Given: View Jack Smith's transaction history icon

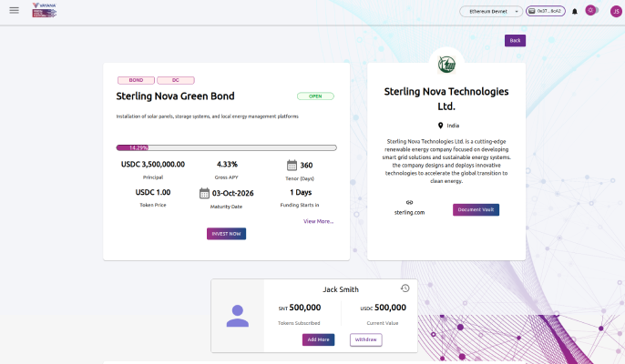Looking at the screenshot, I should click(x=405, y=288).
